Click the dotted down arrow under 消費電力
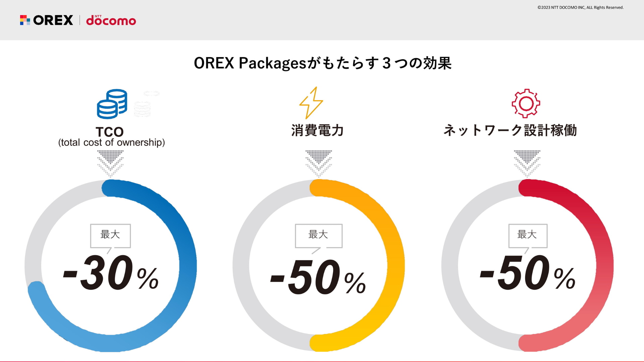 pos(319,163)
